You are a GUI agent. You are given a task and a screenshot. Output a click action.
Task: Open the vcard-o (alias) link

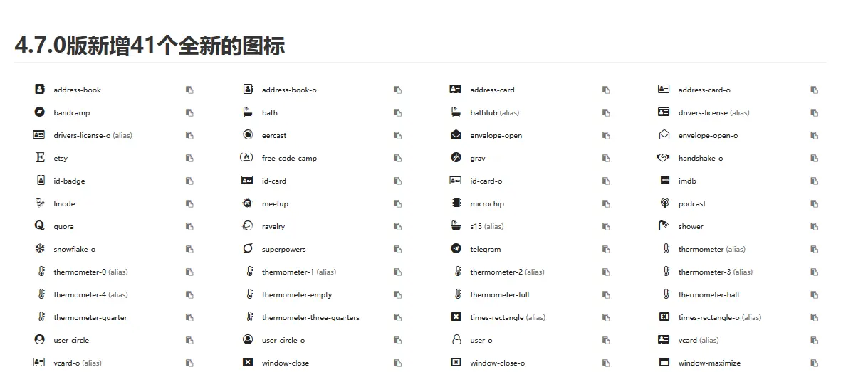point(78,363)
